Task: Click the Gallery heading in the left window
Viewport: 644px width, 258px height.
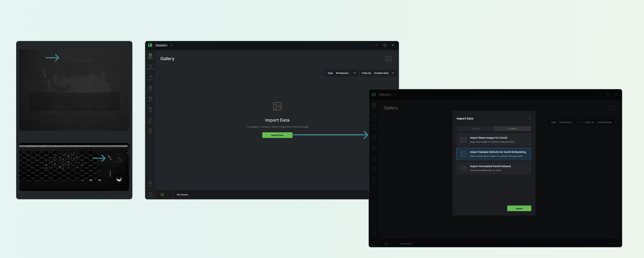Action: (167, 59)
